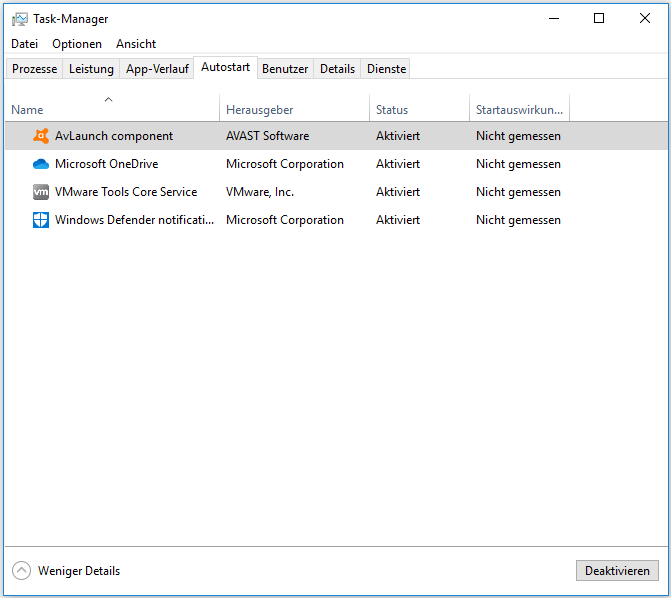This screenshot has width=671, height=598.
Task: Click the Weniger Details arrow icon
Action: tap(21, 570)
